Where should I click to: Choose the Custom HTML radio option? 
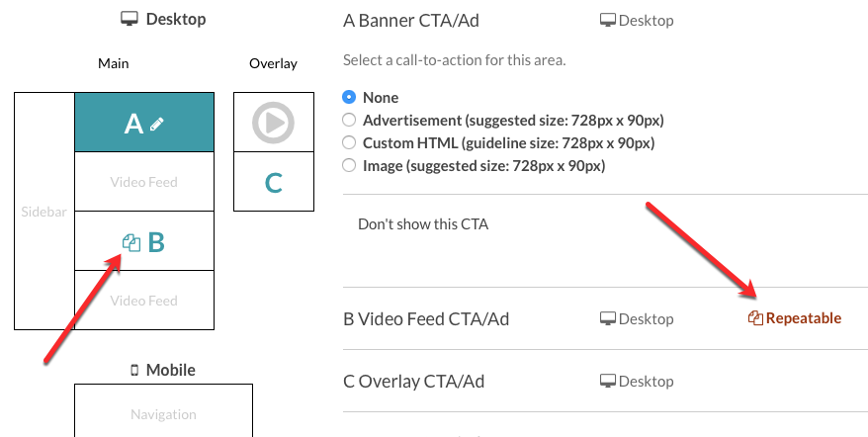(349, 142)
